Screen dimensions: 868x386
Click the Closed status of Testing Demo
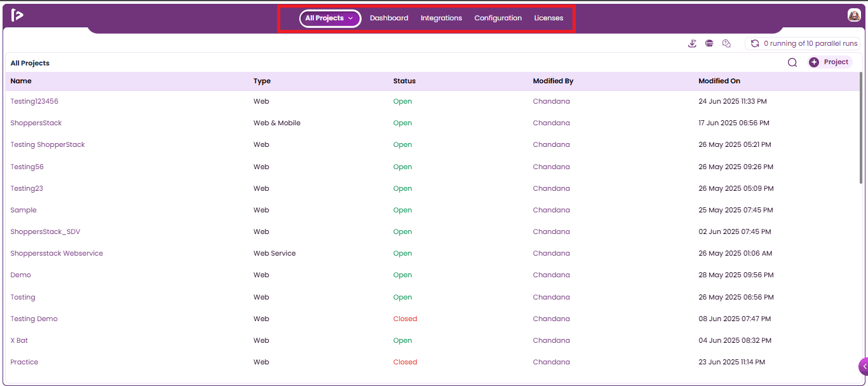405,319
